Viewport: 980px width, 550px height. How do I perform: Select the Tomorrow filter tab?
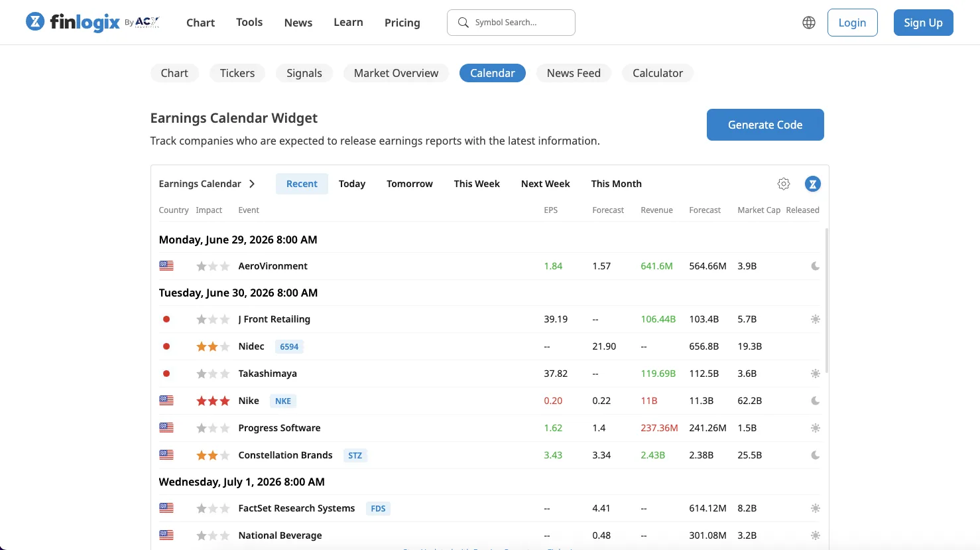pos(410,184)
